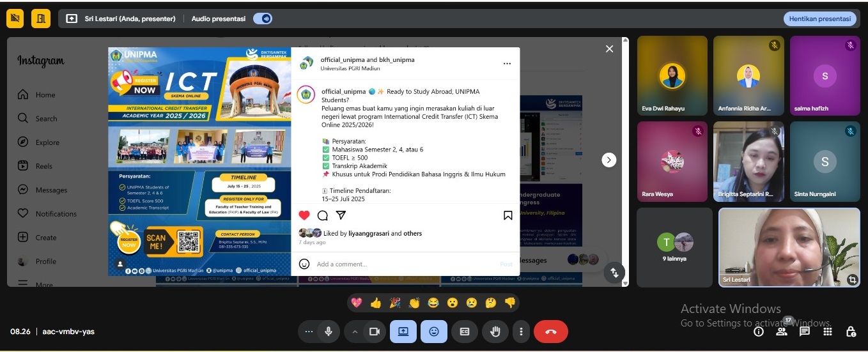Send the surprised face reaction
868x352 pixels.
[x=452, y=303]
